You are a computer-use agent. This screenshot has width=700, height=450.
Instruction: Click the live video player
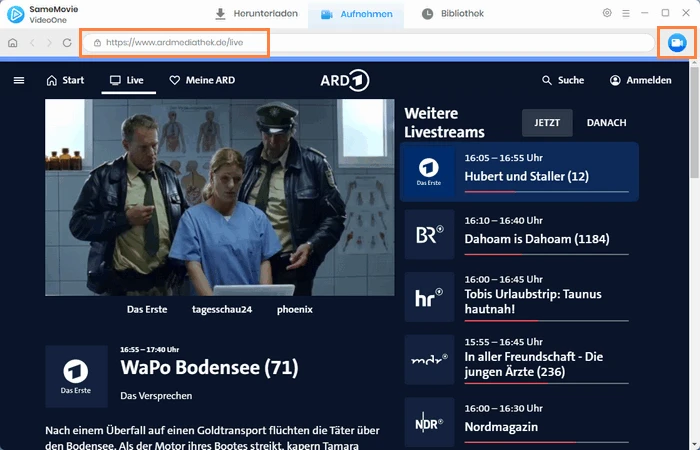point(220,197)
